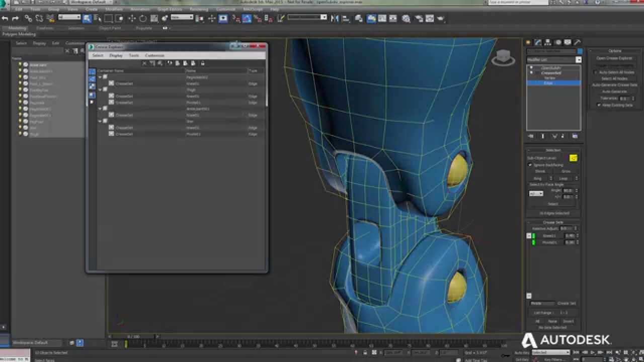Viewport: 644px width, 362px height.
Task: Switch to the Modeling ribbon tab
Action: [x=18, y=28]
